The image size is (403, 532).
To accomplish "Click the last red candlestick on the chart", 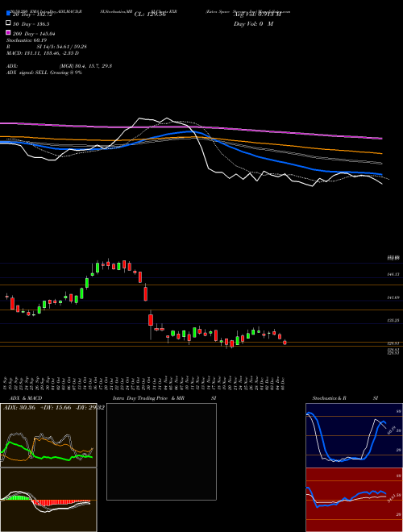I will pyautogui.click(x=285, y=343).
